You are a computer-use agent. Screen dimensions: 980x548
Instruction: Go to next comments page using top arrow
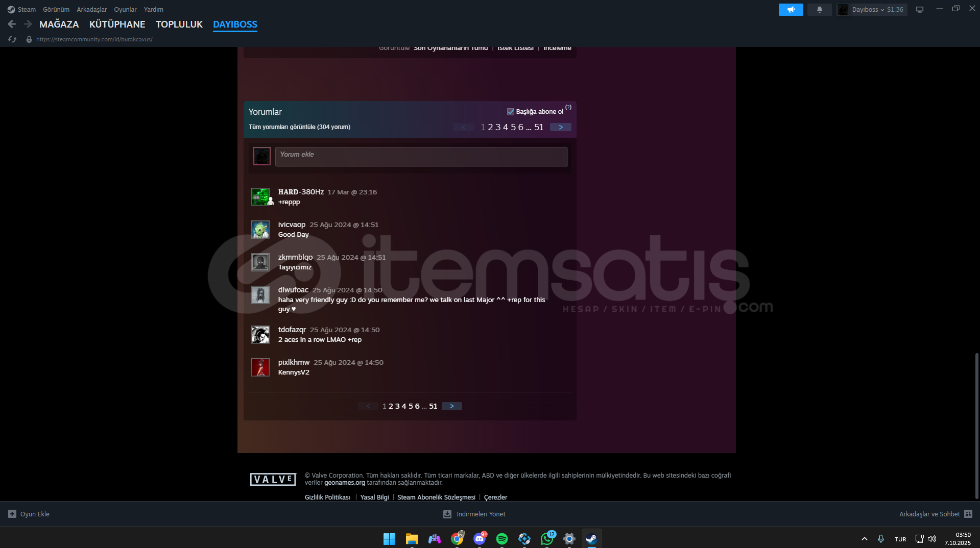click(x=561, y=127)
